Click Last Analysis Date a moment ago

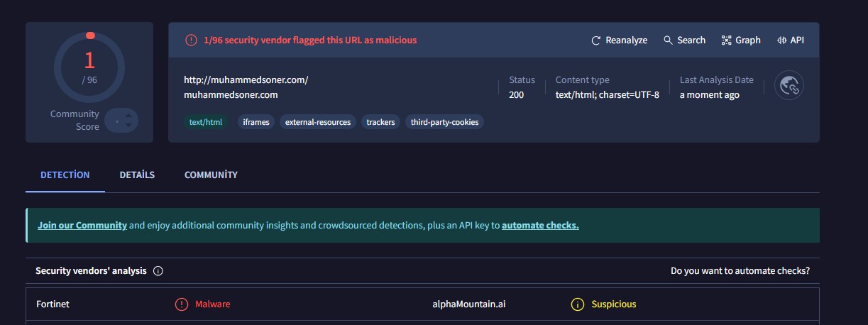[x=710, y=94]
